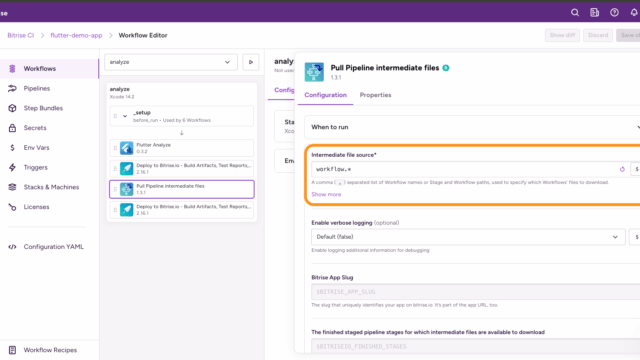
Task: Reset the Intermediate file source value icon
Action: pos(622,169)
